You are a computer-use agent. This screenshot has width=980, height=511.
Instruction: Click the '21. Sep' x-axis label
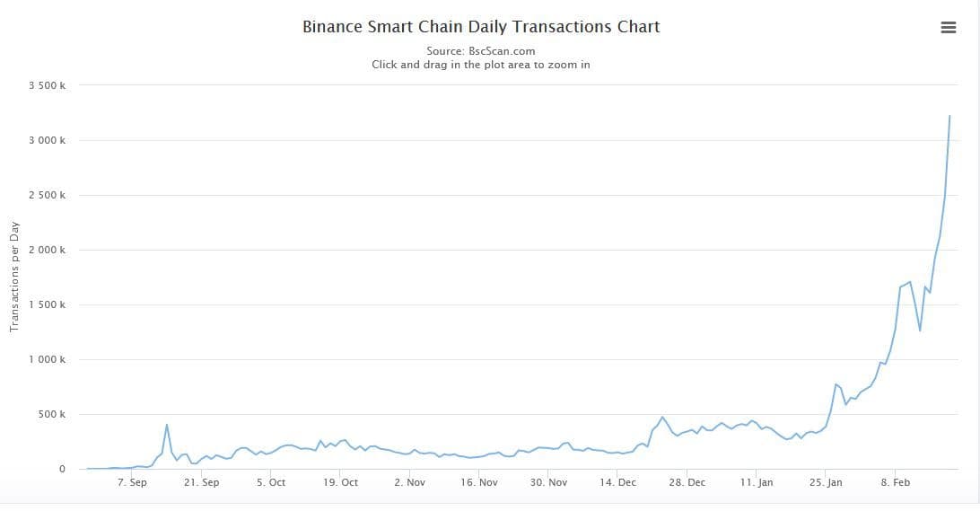click(x=201, y=482)
